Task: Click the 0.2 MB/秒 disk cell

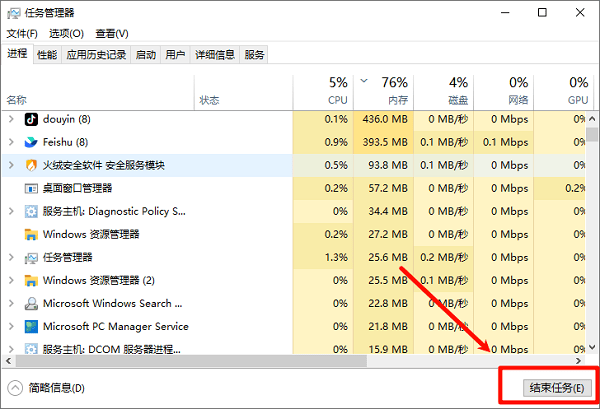Action: 443,257
